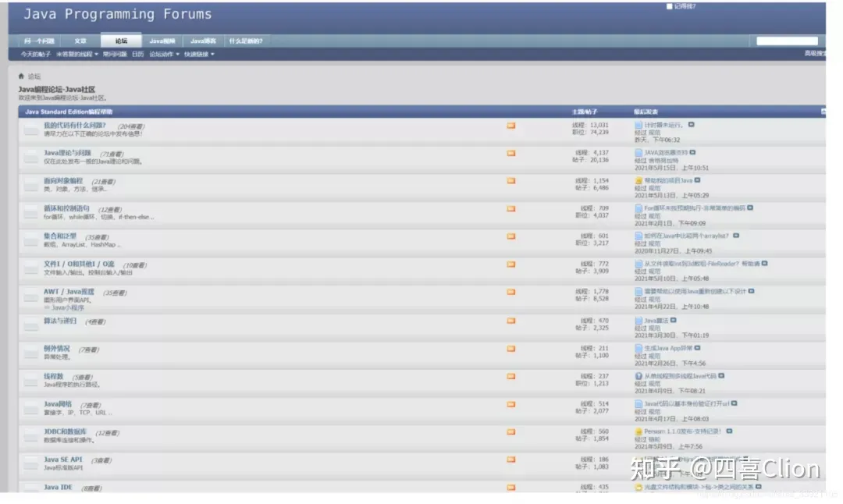The image size is (843, 504).
Task: Open RSS feed icon for Java理论与问题 forum
Action: (510, 154)
